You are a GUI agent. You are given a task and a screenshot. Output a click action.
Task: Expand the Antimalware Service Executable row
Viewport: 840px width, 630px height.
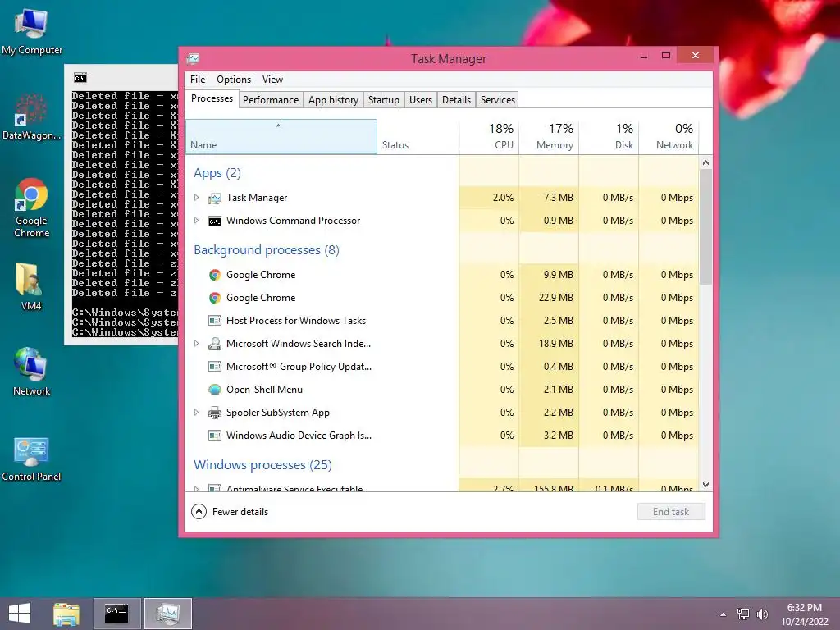click(x=197, y=488)
